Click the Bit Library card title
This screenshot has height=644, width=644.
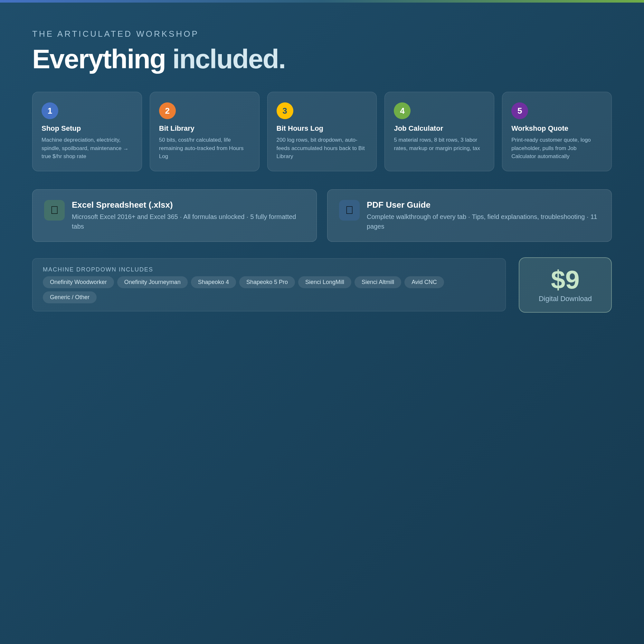point(177,128)
